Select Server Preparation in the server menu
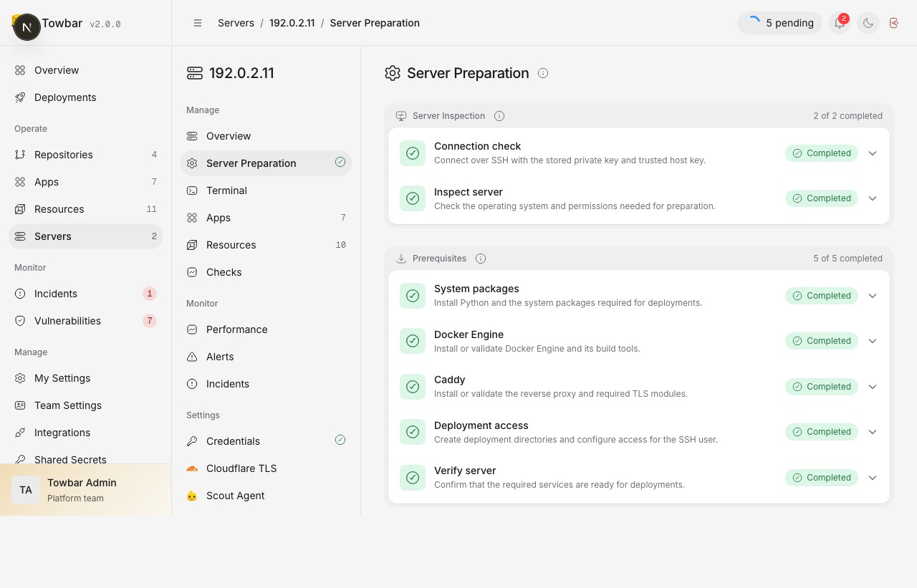This screenshot has width=917, height=588. point(266,163)
